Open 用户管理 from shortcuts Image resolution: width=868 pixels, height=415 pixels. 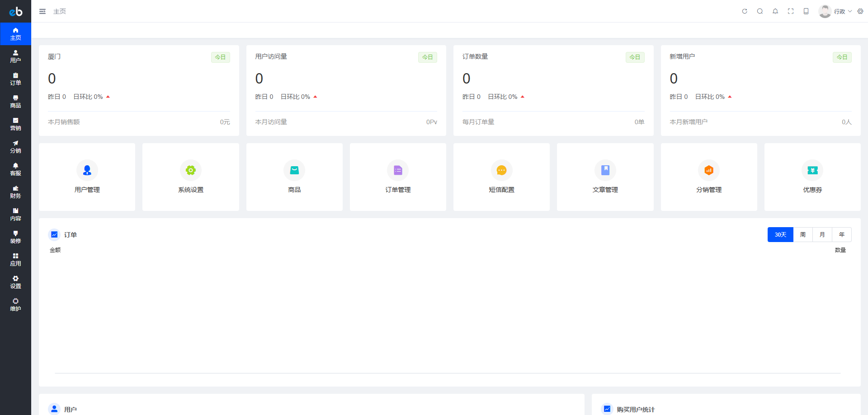point(87,177)
